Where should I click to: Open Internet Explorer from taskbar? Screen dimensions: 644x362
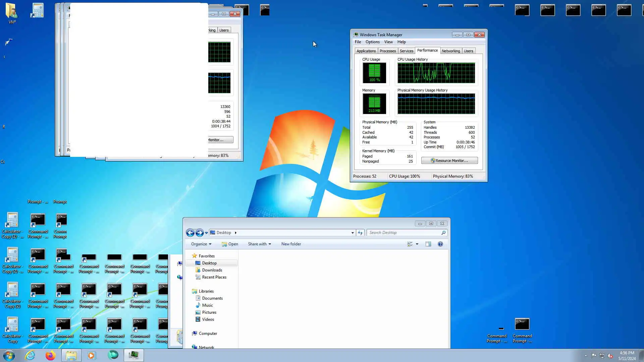pos(30,355)
